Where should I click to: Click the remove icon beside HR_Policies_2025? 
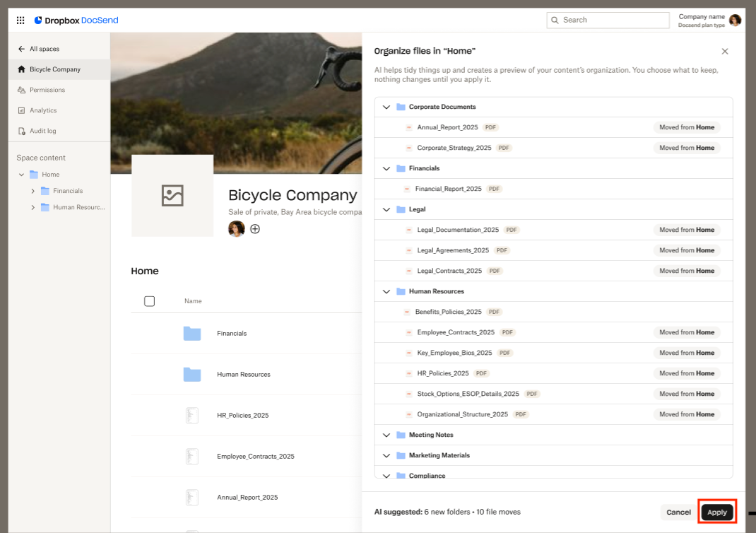tap(409, 374)
